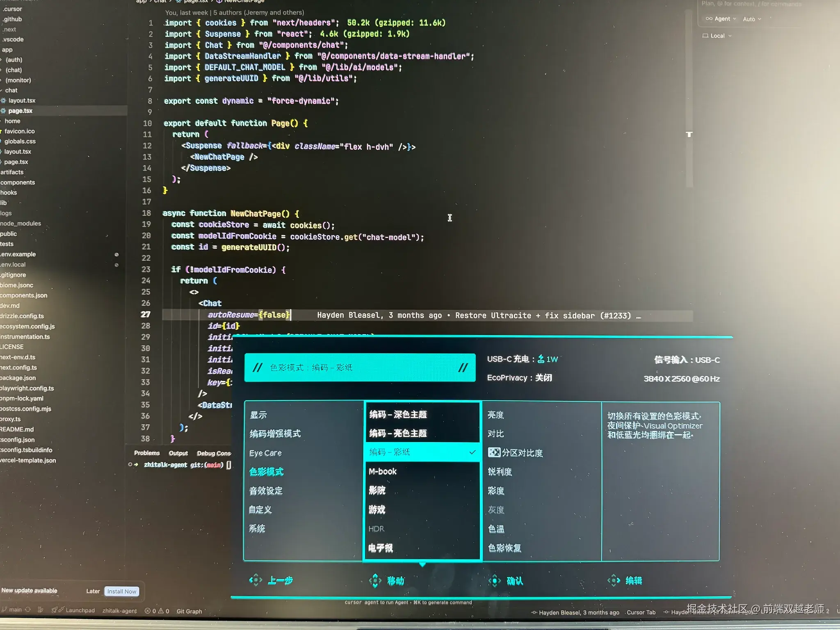Image resolution: width=840 pixels, height=630 pixels.
Task: Switch to the Problems panel tab
Action: click(x=147, y=453)
